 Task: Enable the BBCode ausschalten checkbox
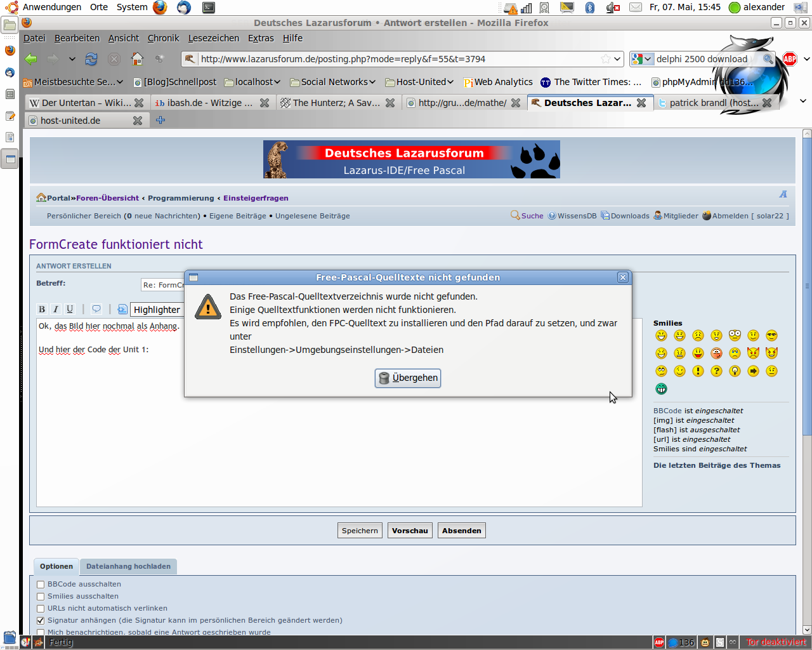coord(41,585)
